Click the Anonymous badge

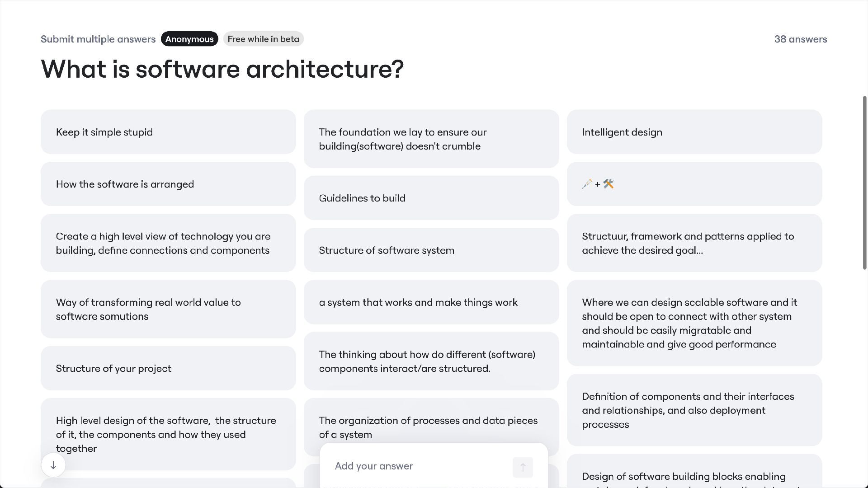(189, 39)
